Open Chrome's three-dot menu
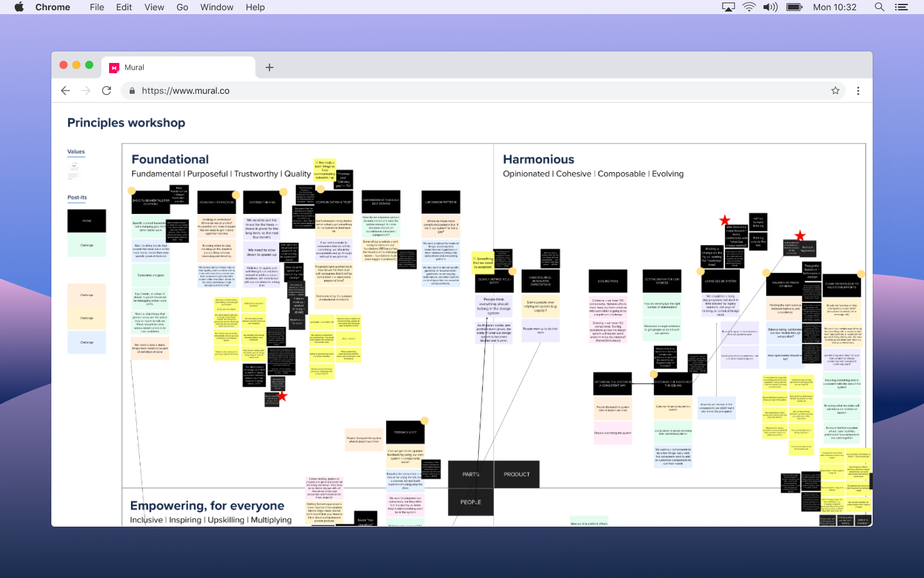The image size is (924, 578). point(858,91)
